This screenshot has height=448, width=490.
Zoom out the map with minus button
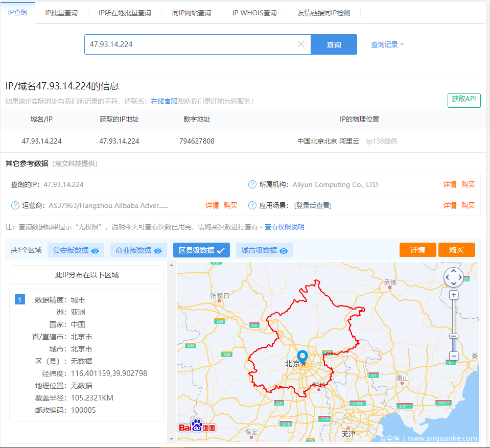click(453, 356)
